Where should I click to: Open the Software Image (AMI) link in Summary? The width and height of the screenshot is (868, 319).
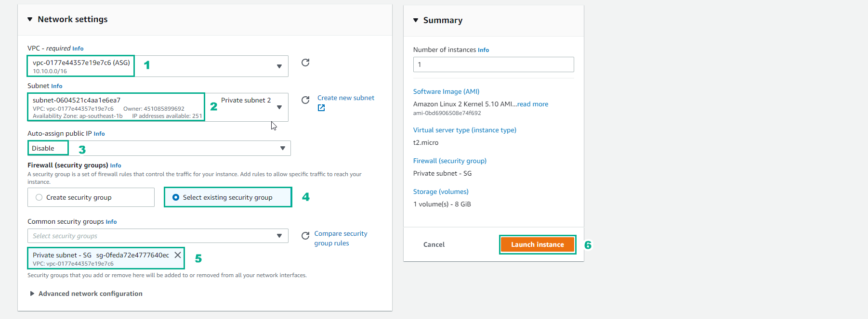point(446,91)
